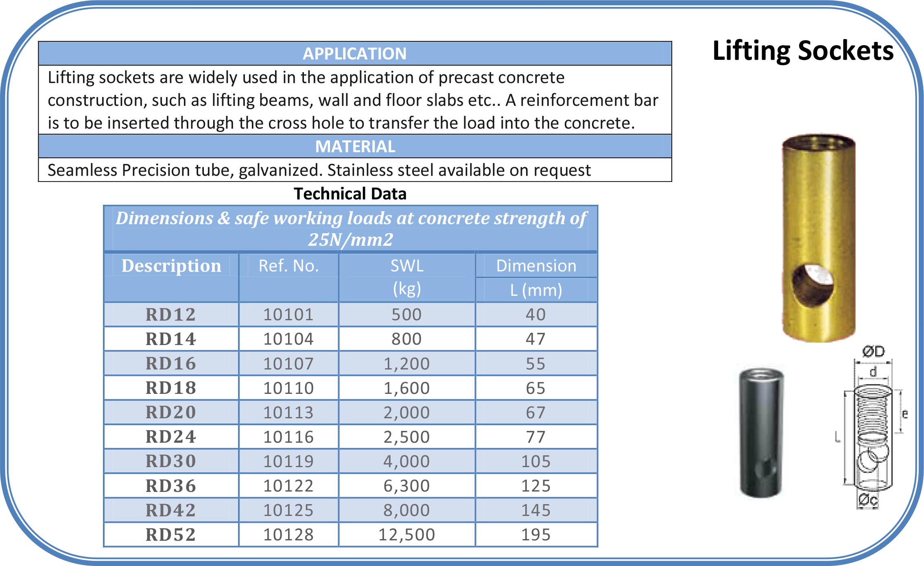Click reference number '10110'
Viewport: 924px width, 566px height.
(x=288, y=388)
